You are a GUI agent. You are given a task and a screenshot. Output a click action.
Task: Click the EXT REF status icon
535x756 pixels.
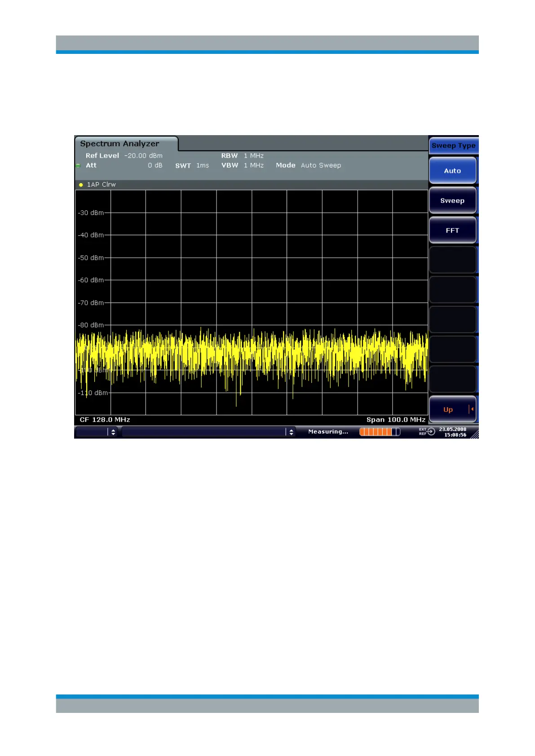[x=427, y=431]
